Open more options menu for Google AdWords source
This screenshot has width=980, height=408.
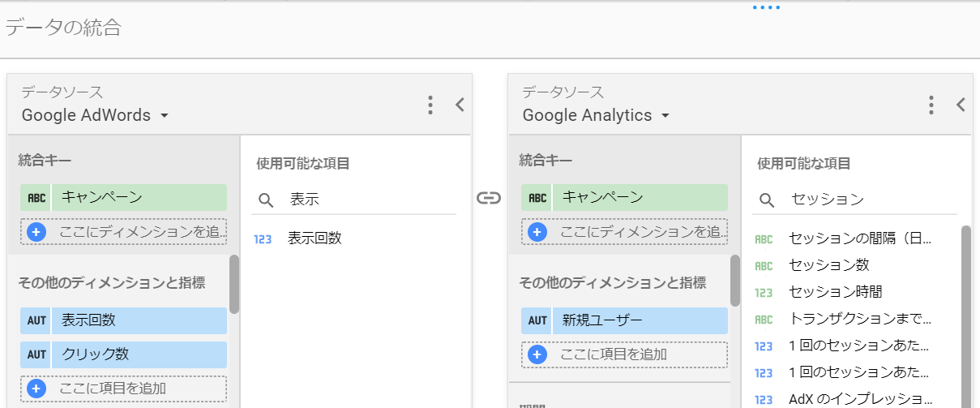[430, 105]
